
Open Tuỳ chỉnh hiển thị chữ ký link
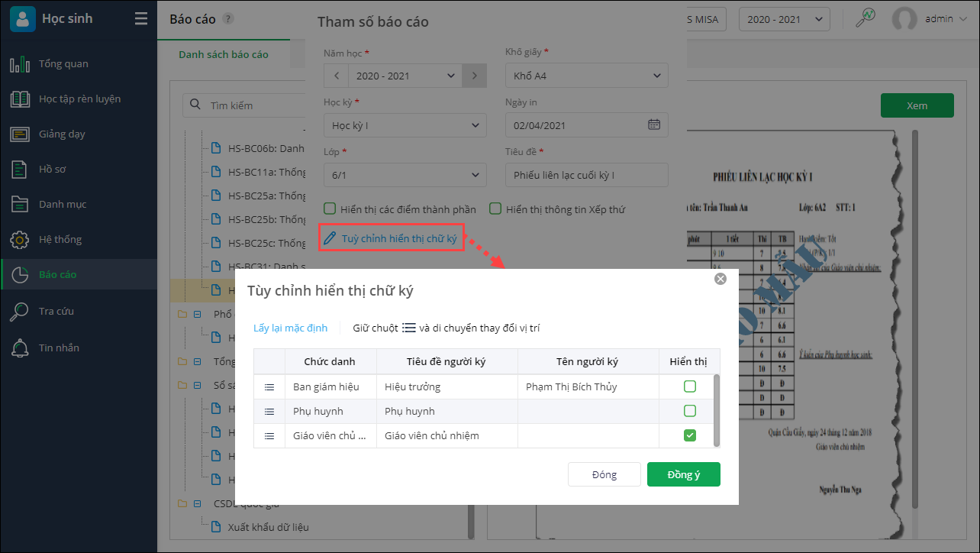399,238
